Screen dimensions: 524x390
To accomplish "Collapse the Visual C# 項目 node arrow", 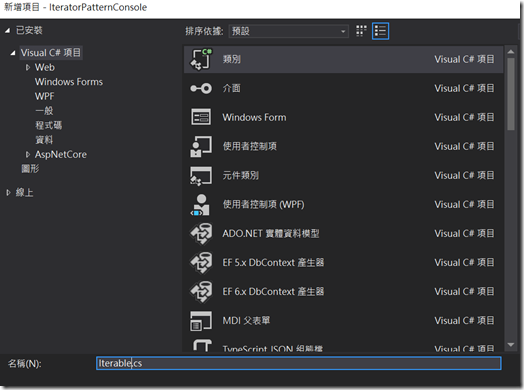I will 13,53.
